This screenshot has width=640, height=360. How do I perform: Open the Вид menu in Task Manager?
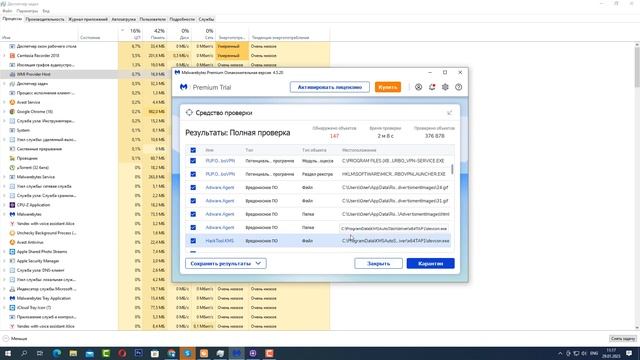pos(46,11)
